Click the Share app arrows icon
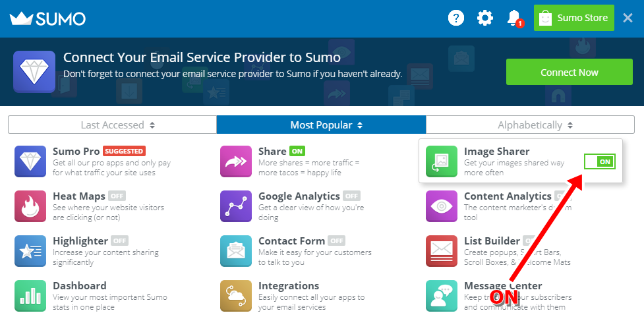The image size is (644, 315). pyautogui.click(x=236, y=161)
